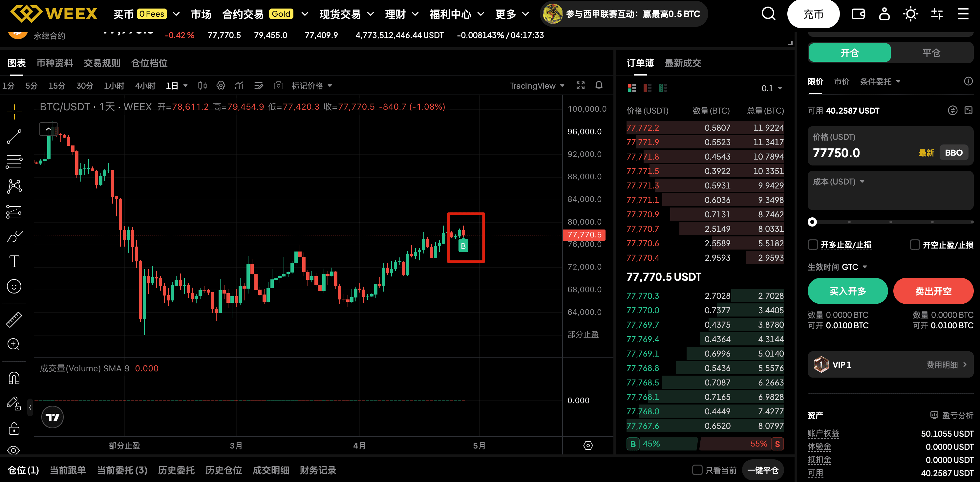Viewport: 980px width, 482px height.
Task: Open the hamburger menu
Action: [963, 14]
